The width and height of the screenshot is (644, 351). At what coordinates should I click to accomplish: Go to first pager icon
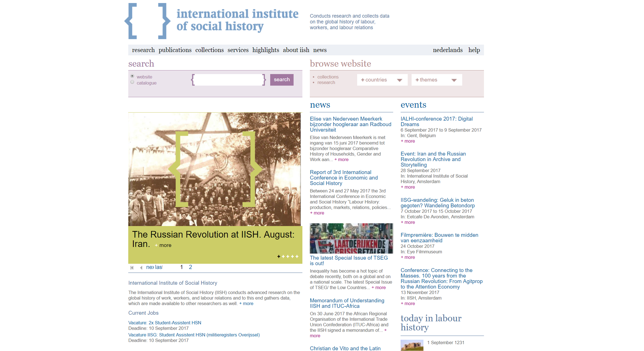tap(132, 268)
